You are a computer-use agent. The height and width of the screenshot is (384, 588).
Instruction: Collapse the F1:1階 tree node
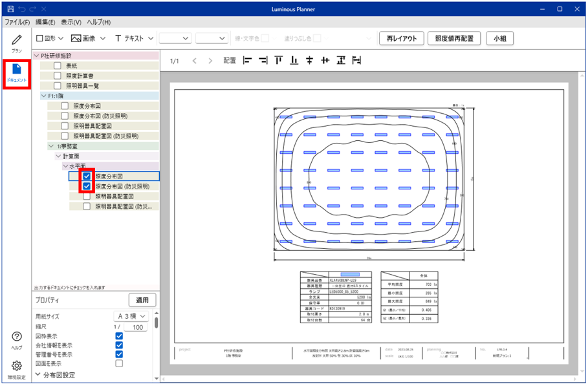point(43,96)
